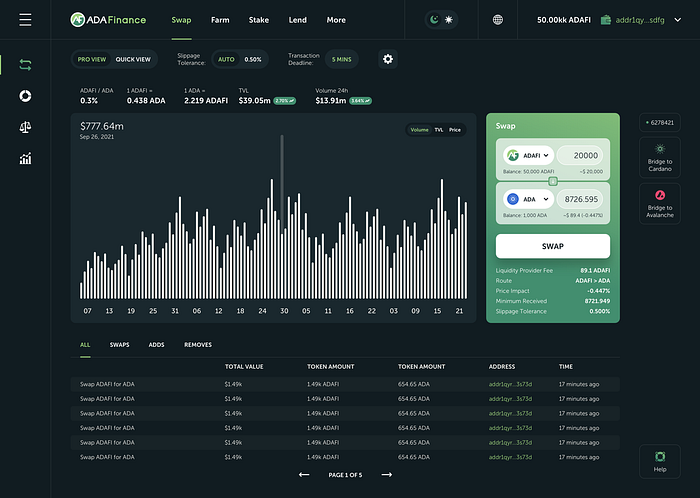The width and height of the screenshot is (700, 498).
Task: Select QUICK VIEW mode
Action: tap(133, 59)
